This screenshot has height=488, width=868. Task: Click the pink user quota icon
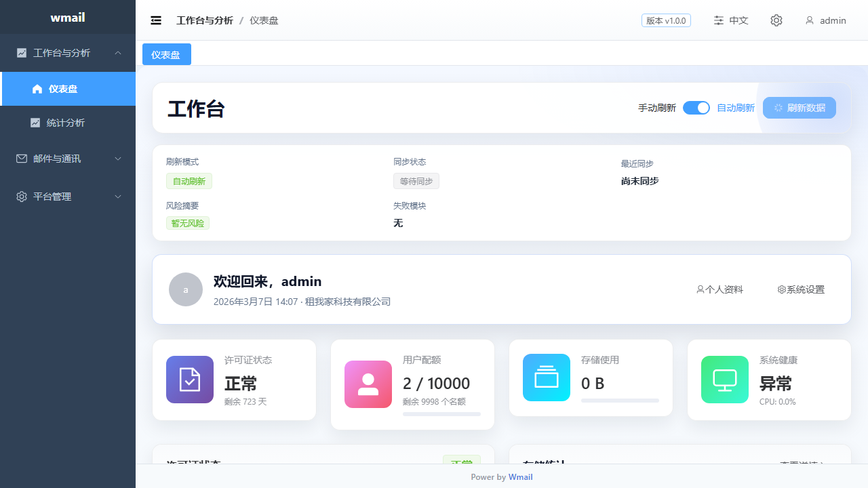click(x=368, y=384)
